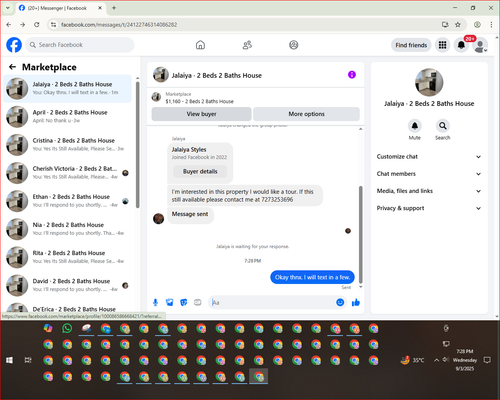Viewport: 500px width, 400px height.
Task: Click the large Jalaiya listing photo in right panel
Action: pyautogui.click(x=429, y=83)
